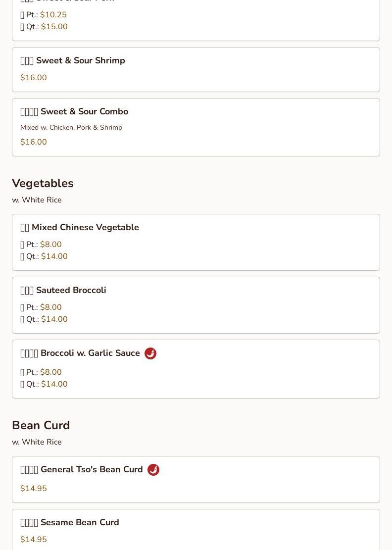This screenshot has width=392, height=550.
Task: Click the spicy pepper icon beside General Tso's Bean Curd
Action: 153,470
